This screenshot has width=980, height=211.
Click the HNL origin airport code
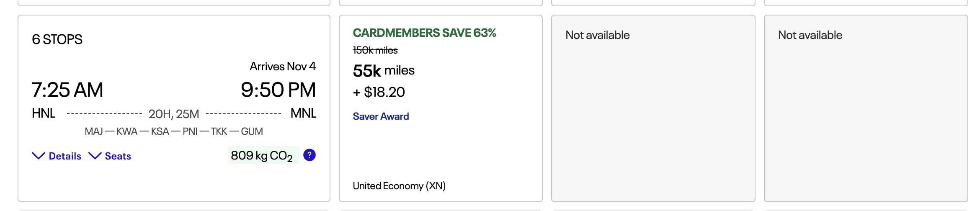point(44,113)
